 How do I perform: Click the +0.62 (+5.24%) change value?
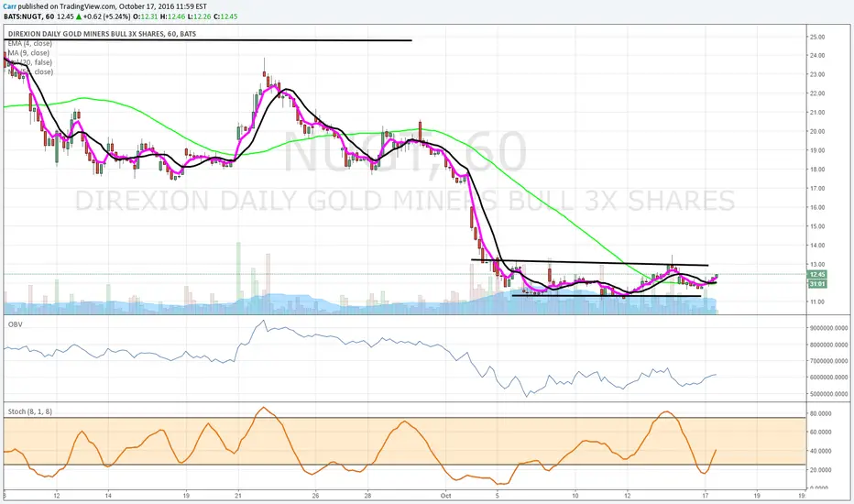point(106,16)
